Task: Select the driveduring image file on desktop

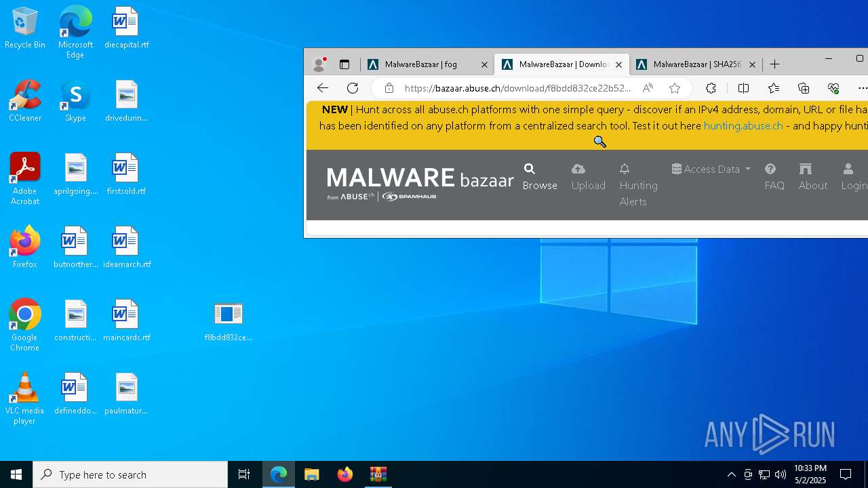Action: tap(126, 101)
